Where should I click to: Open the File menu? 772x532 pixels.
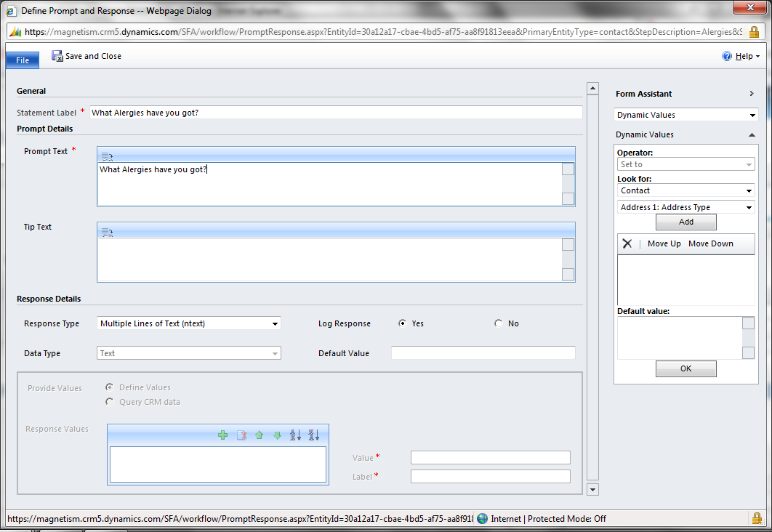pyautogui.click(x=23, y=60)
